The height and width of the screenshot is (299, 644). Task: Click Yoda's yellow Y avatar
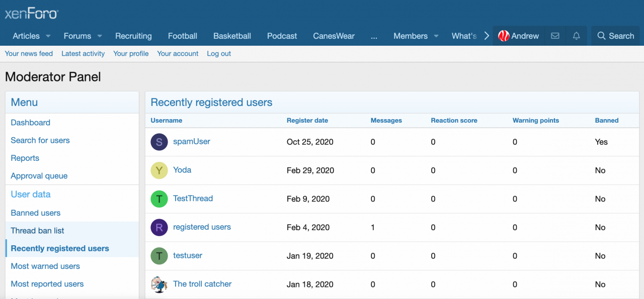point(159,170)
